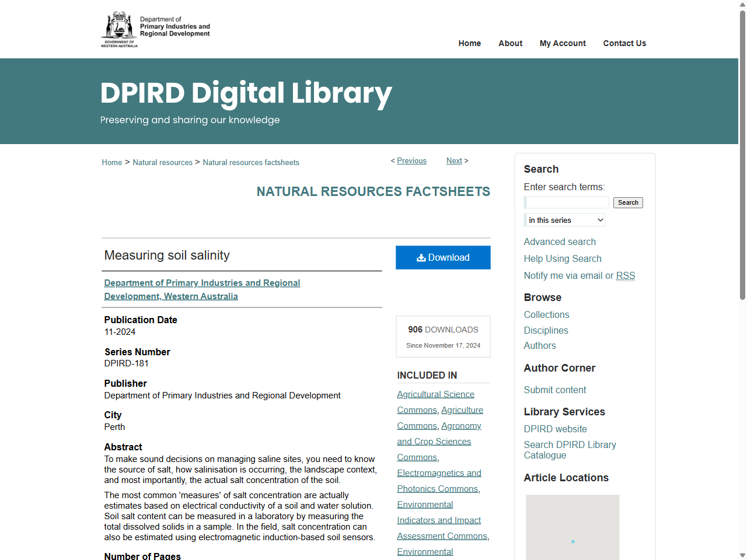Open the search scope 'in this series' dropdown
The width and height of the screenshot is (747, 560).
pyautogui.click(x=565, y=220)
